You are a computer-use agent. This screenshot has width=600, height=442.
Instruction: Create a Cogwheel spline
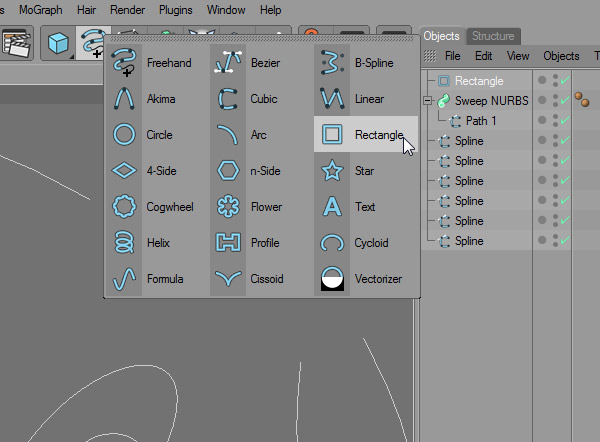point(157,207)
